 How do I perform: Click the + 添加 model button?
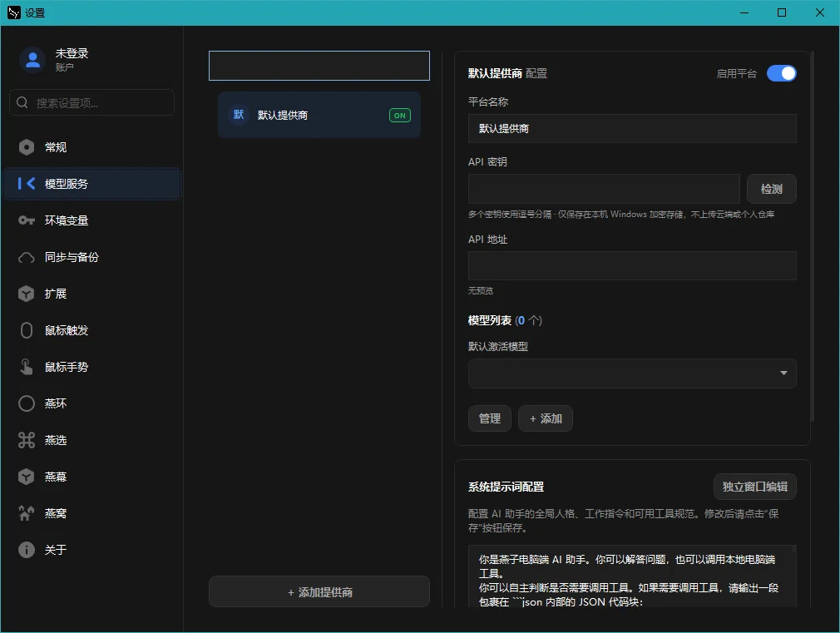coord(546,418)
